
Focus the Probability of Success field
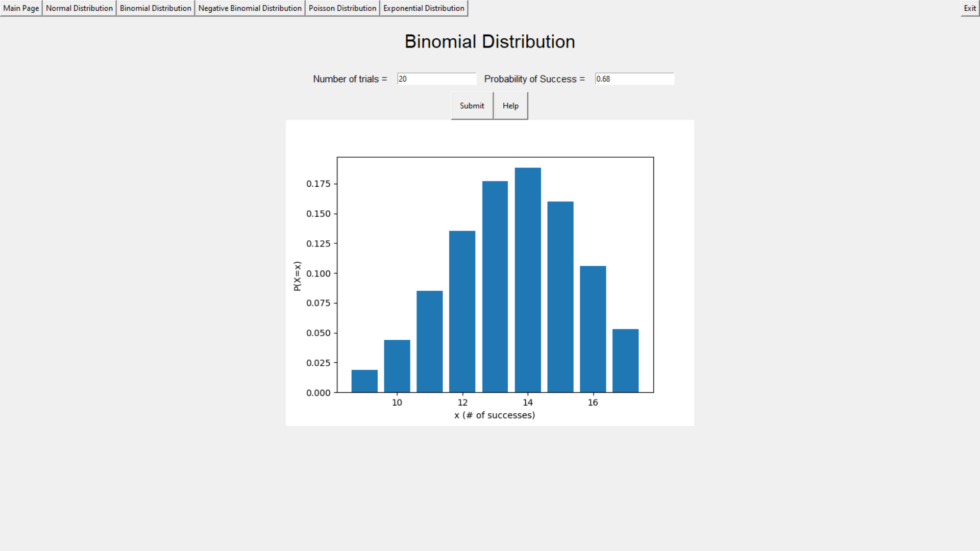tap(634, 79)
